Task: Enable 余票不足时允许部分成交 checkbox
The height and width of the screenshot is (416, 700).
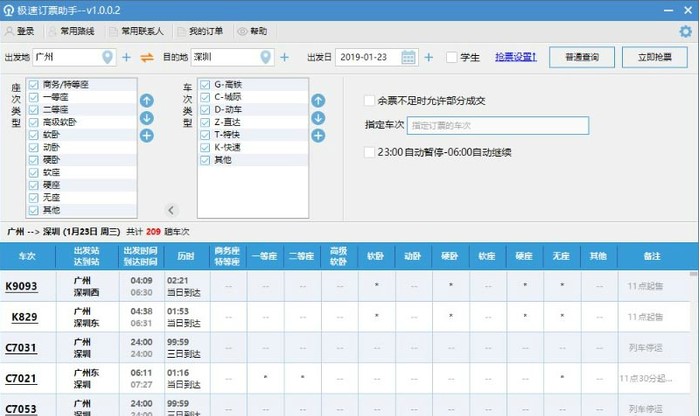Action: [x=370, y=100]
